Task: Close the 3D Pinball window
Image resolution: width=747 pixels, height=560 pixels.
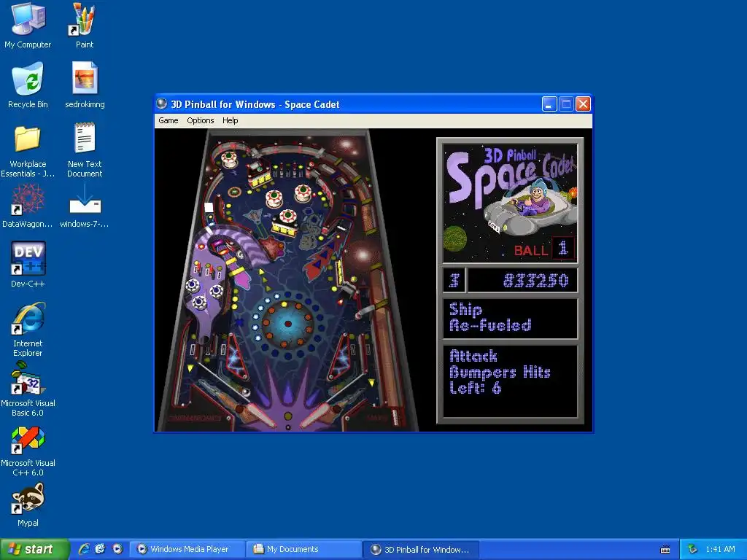Action: pyautogui.click(x=583, y=104)
